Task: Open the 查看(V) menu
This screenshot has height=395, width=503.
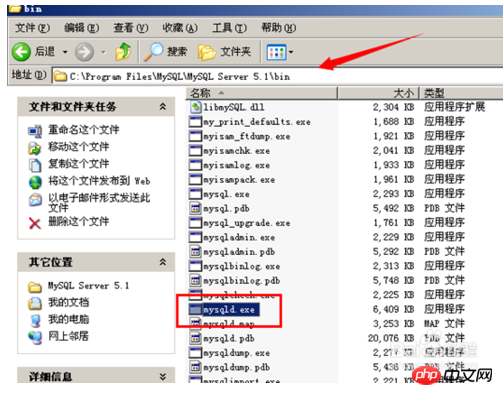Action: 131,28
